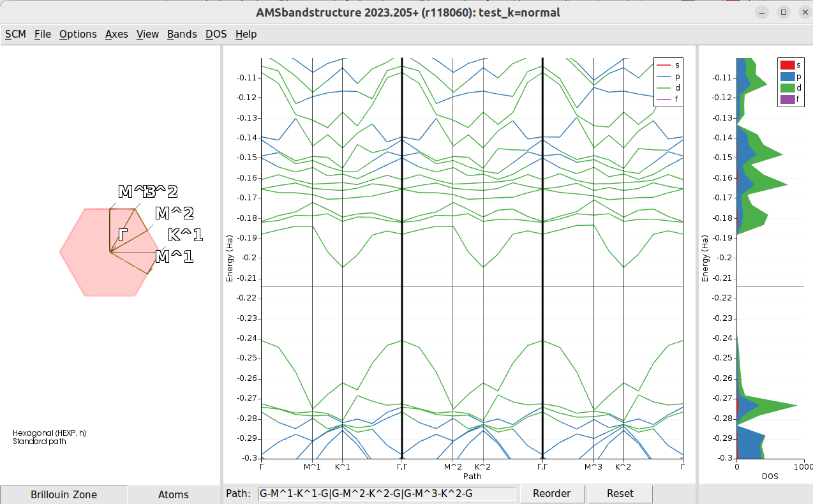Click the 'Path' axis title under bands plot
Screen dimensions: 813x504
point(472,476)
